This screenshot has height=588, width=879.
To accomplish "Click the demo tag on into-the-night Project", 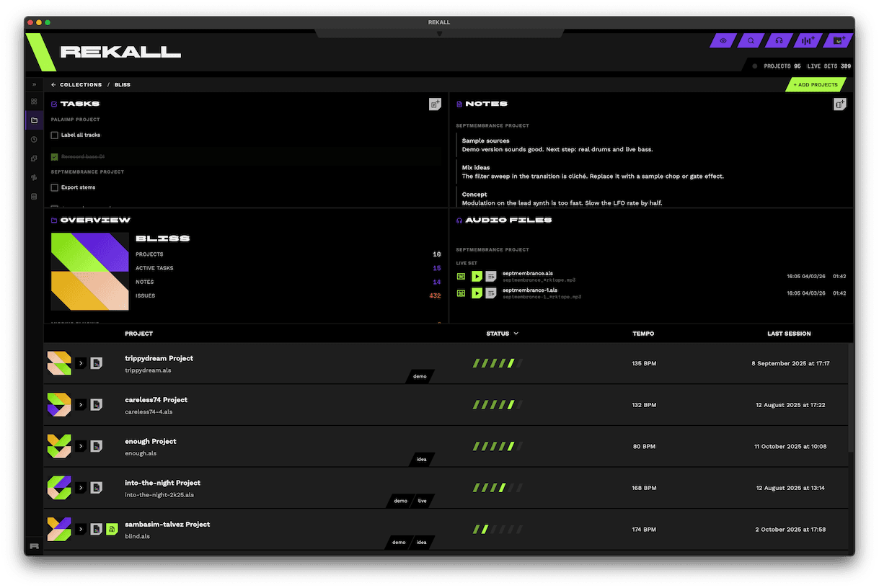I will click(x=400, y=501).
